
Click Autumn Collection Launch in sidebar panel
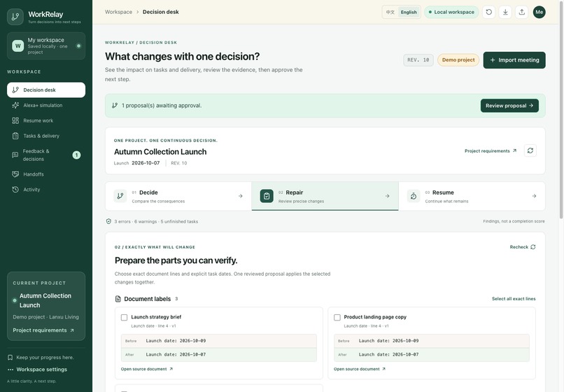pos(45,300)
